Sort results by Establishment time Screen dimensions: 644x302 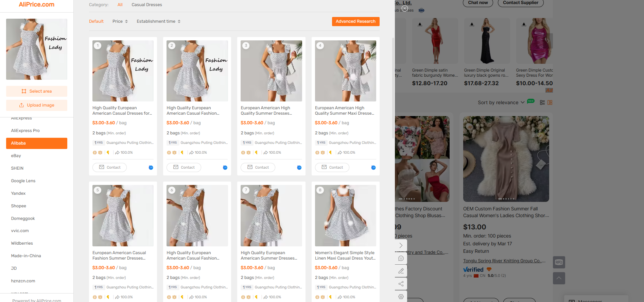(159, 21)
